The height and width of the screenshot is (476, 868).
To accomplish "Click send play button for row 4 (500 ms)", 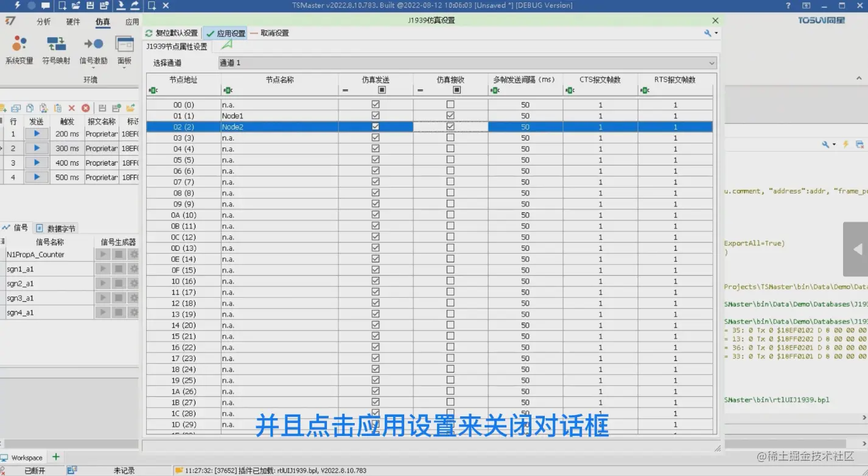I will tap(37, 177).
